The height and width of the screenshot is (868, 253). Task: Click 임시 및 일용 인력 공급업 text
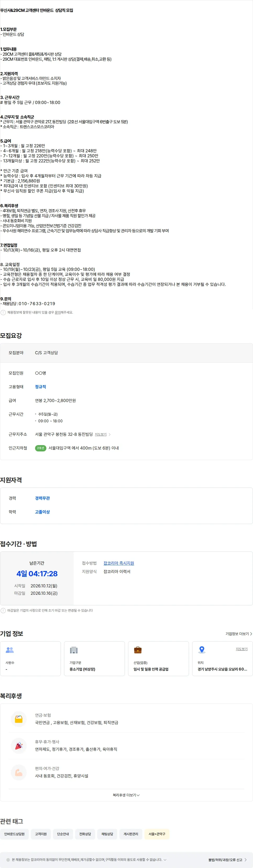click(x=151, y=669)
